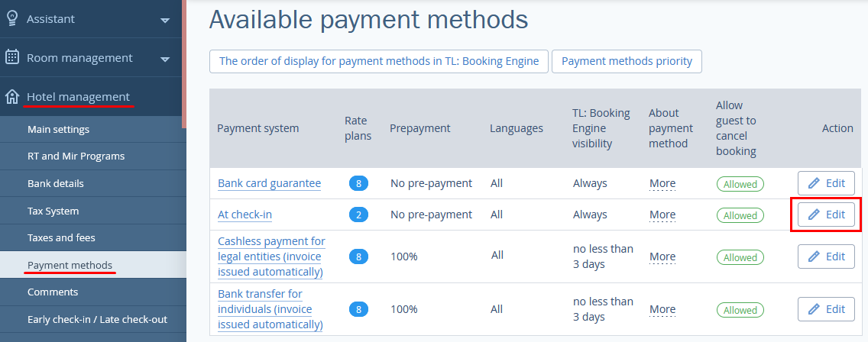This screenshot has width=868, height=342.
Task: Expand the Assistant menu arrow
Action: click(164, 20)
